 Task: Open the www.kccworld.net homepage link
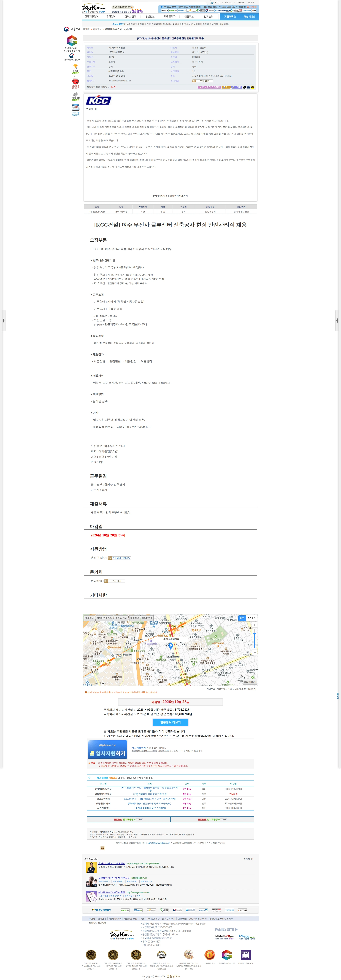120,81
